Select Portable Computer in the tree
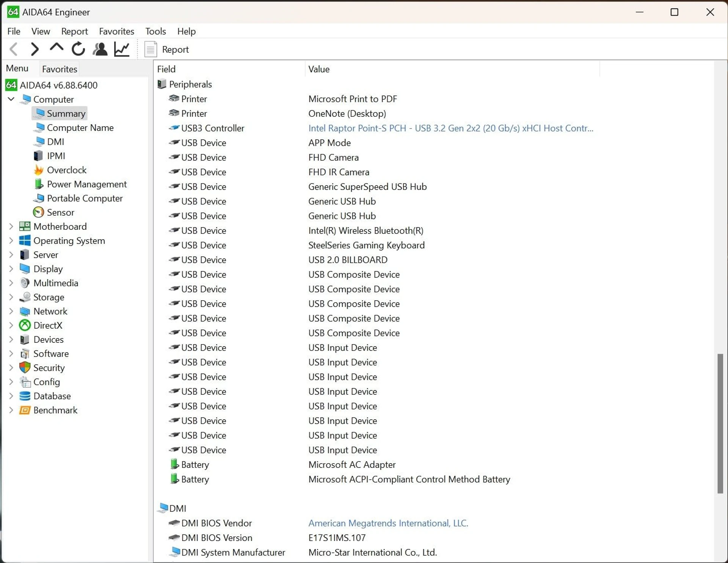The image size is (728, 563). coord(85,198)
